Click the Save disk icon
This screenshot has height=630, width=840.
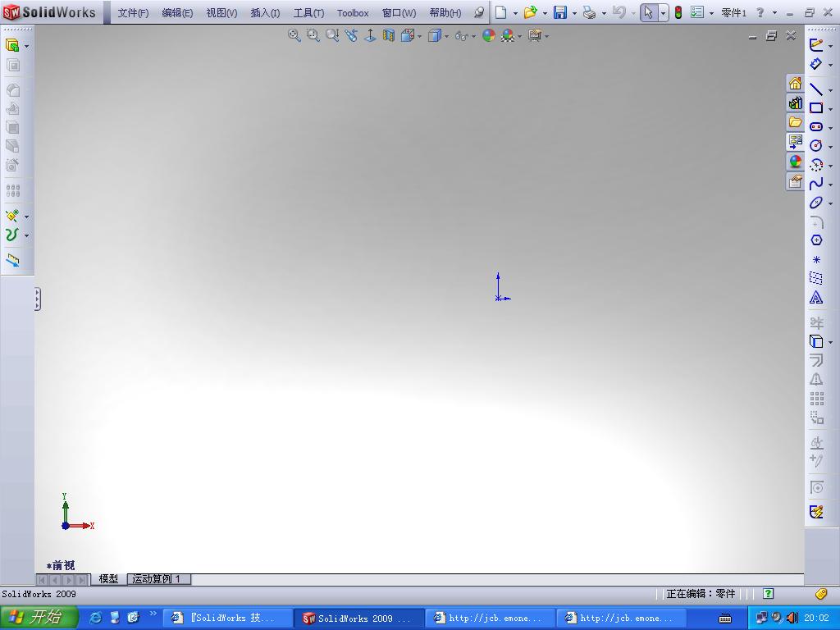[560, 12]
